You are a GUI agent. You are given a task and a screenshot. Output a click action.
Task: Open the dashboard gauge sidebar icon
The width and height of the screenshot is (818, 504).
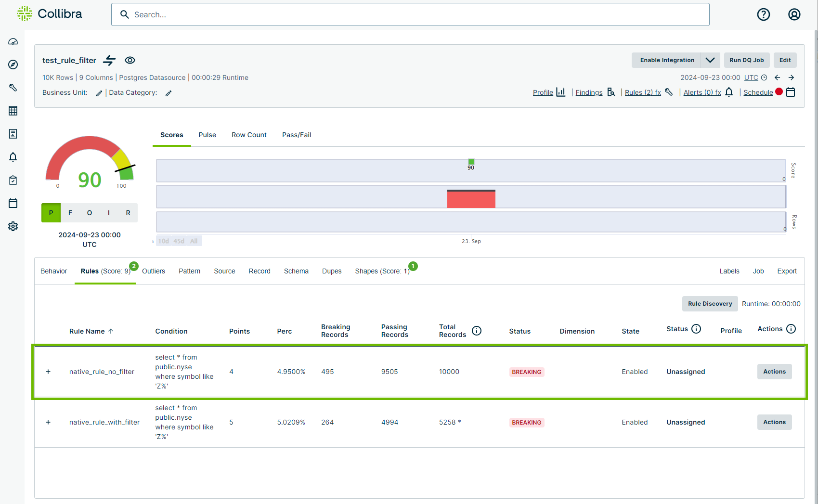coord(13,41)
